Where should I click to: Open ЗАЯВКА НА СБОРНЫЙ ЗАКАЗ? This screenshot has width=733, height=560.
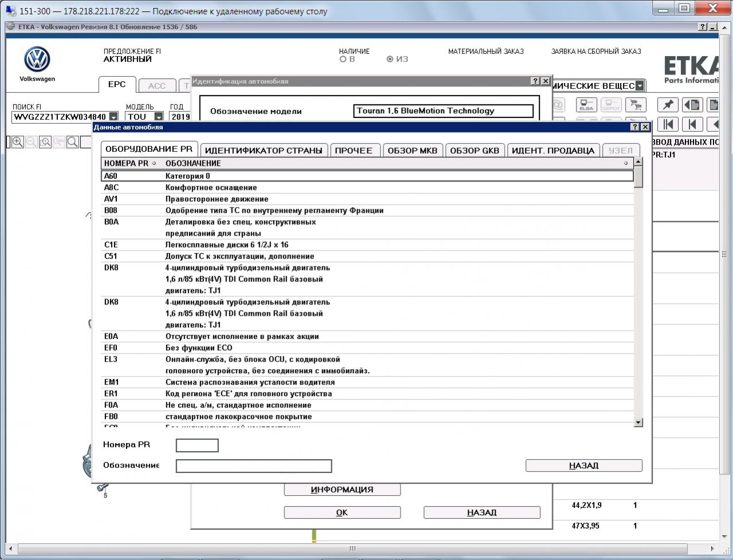pos(596,52)
